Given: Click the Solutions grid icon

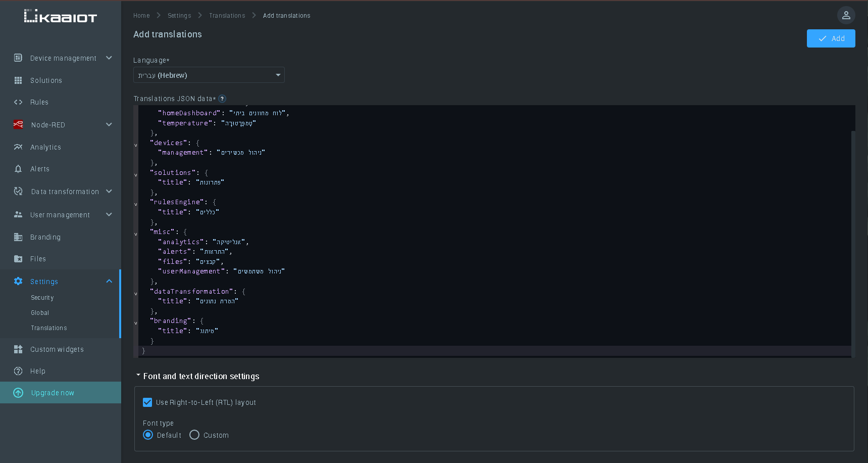Looking at the screenshot, I should click(x=18, y=80).
